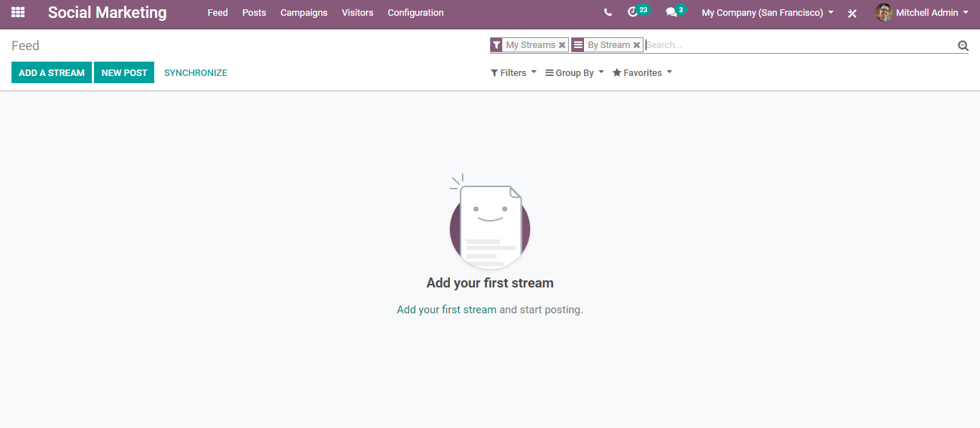Open the Posts menu
980x428 pixels.
(x=254, y=13)
